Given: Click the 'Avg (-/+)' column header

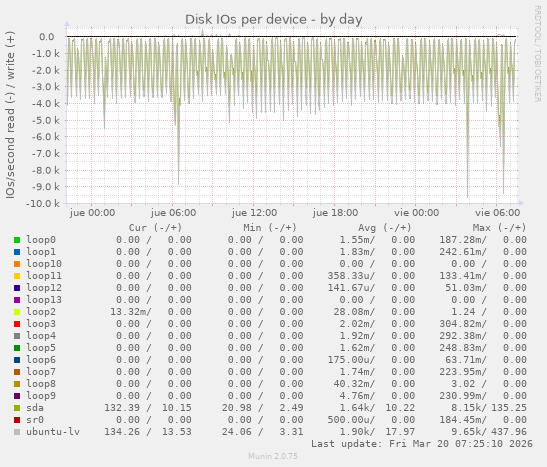Looking at the screenshot, I should click(x=385, y=228).
